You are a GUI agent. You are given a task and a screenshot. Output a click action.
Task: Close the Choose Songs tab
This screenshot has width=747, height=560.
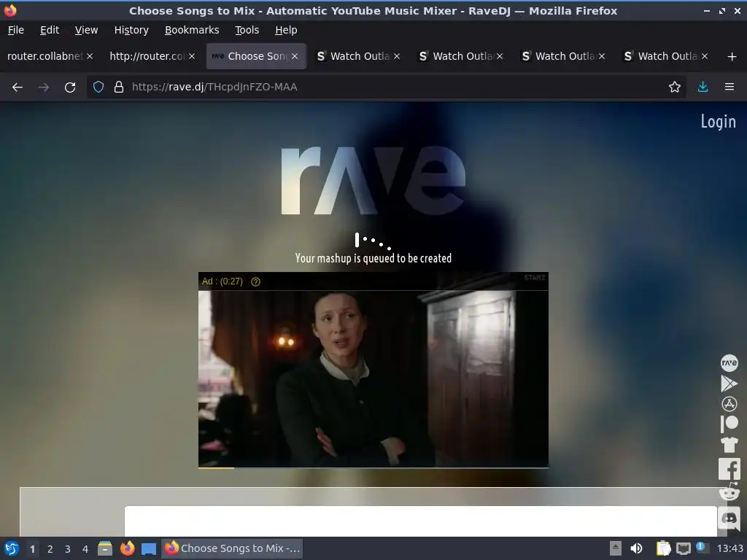(295, 56)
